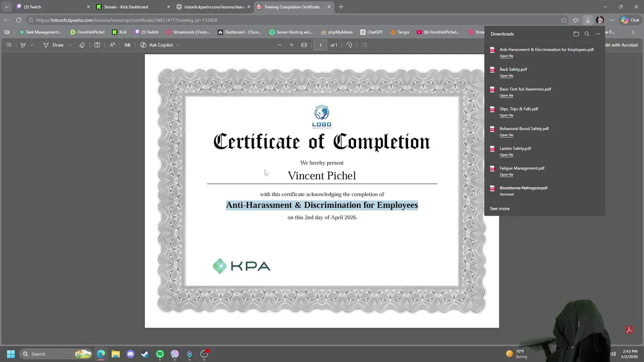Open the ChatGPT bookmark

coord(371,32)
